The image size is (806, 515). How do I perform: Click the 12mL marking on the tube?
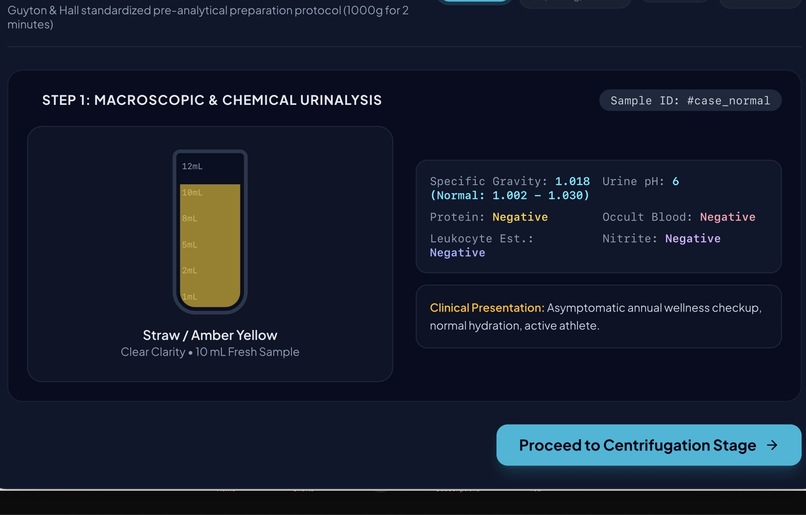[192, 167]
